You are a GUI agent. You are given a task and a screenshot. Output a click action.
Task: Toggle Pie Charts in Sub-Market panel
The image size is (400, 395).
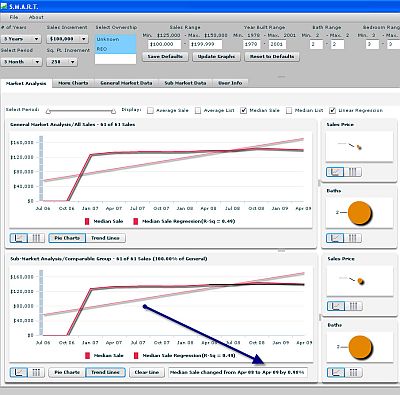pyautogui.click(x=67, y=372)
